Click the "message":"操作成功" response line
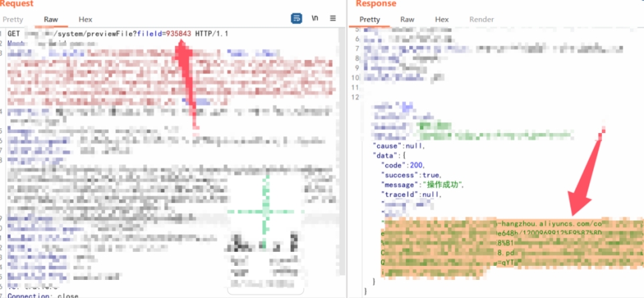 click(422, 184)
